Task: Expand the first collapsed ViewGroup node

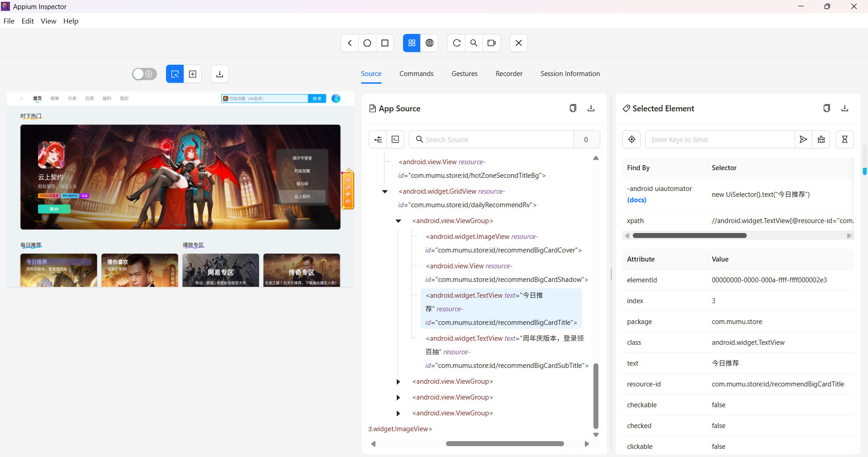Action: click(398, 381)
